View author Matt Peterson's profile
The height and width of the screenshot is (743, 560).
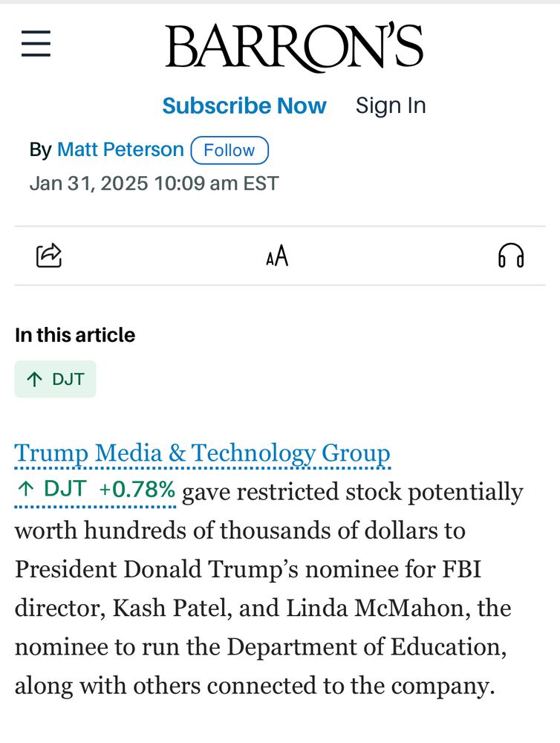pos(120,149)
